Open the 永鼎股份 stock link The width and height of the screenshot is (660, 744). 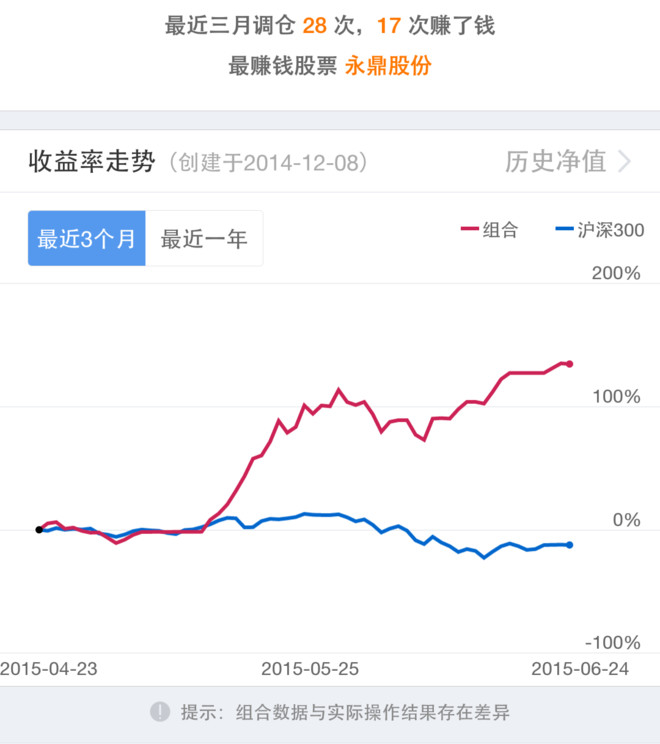coord(388,66)
